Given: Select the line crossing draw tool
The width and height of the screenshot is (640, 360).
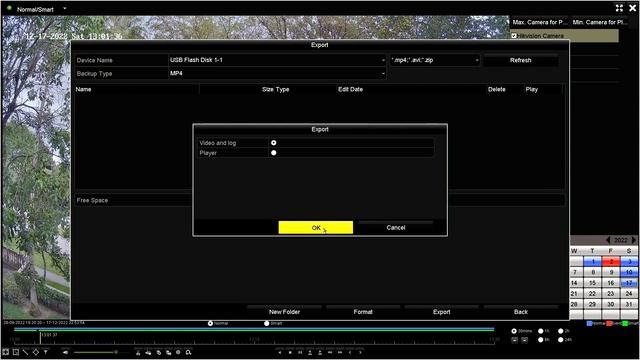Looking at the screenshot, I should [25, 352].
